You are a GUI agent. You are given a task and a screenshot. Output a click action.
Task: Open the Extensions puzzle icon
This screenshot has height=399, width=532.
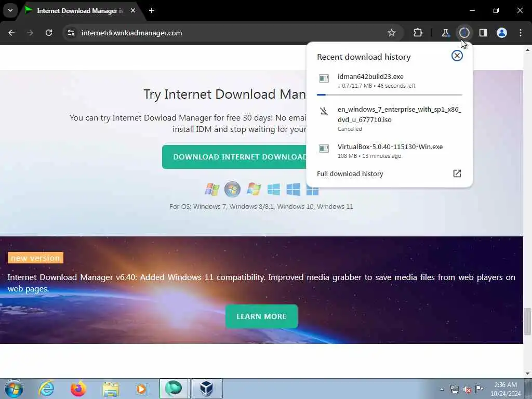click(x=418, y=33)
